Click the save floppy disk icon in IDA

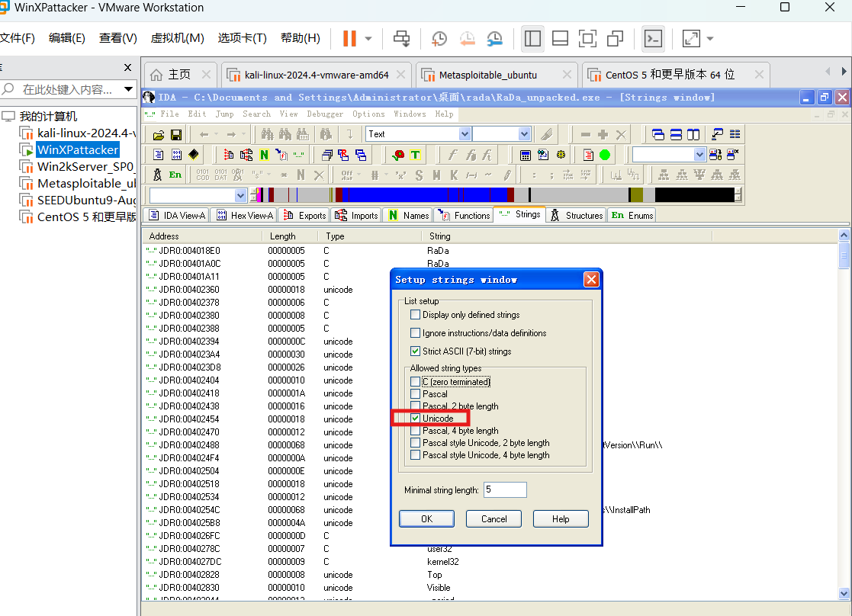coord(176,135)
